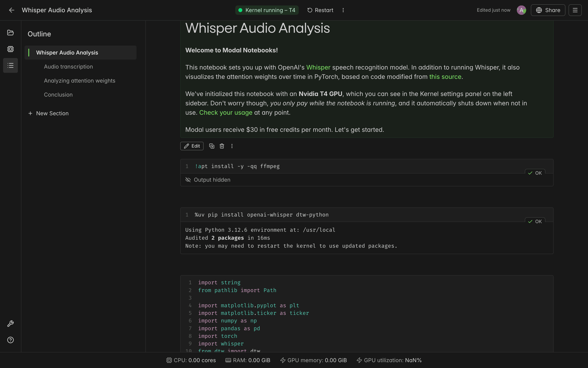The width and height of the screenshot is (588, 368).
Task: Open the markdown cell's more options menu
Action: pos(232,146)
